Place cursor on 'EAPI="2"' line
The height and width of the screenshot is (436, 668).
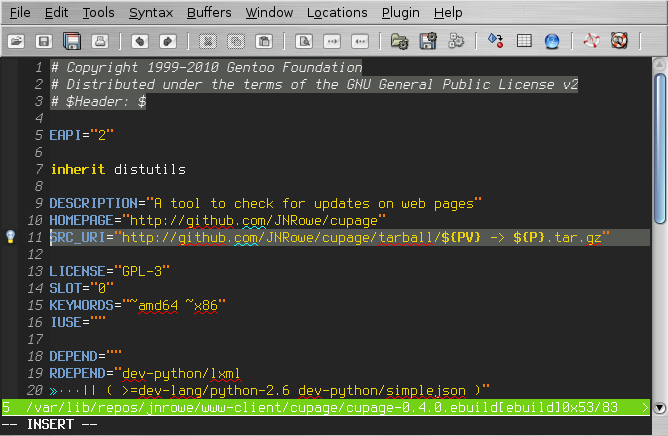82,135
